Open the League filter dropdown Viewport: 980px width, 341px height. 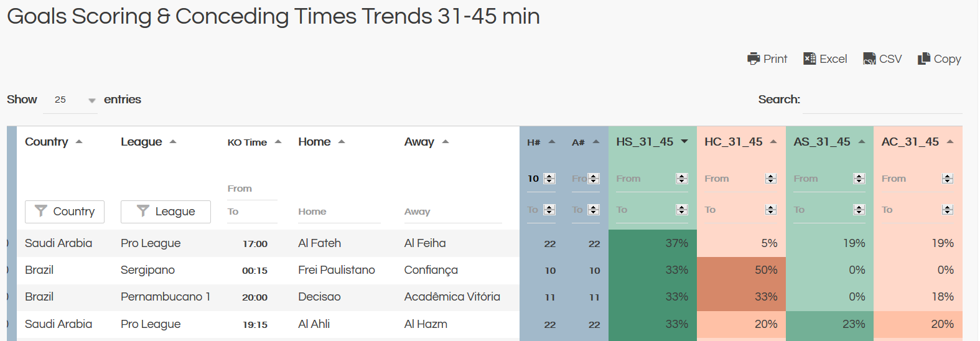(x=166, y=212)
